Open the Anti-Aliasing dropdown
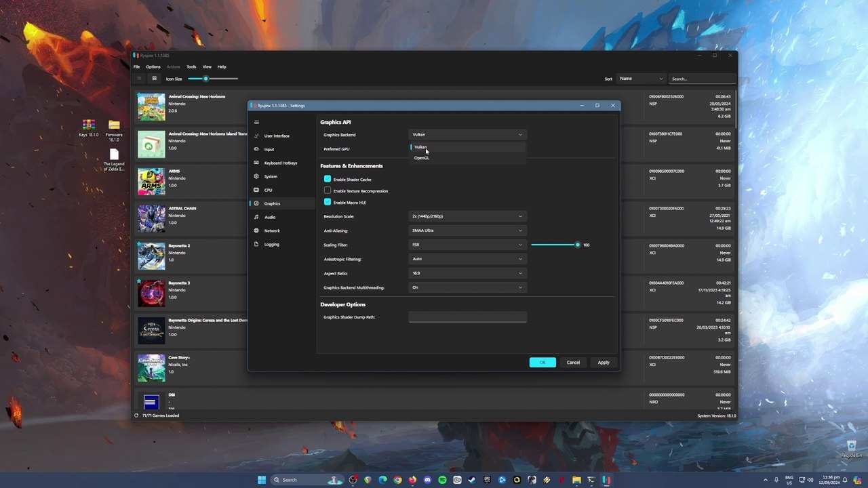This screenshot has height=488, width=868. click(x=467, y=230)
